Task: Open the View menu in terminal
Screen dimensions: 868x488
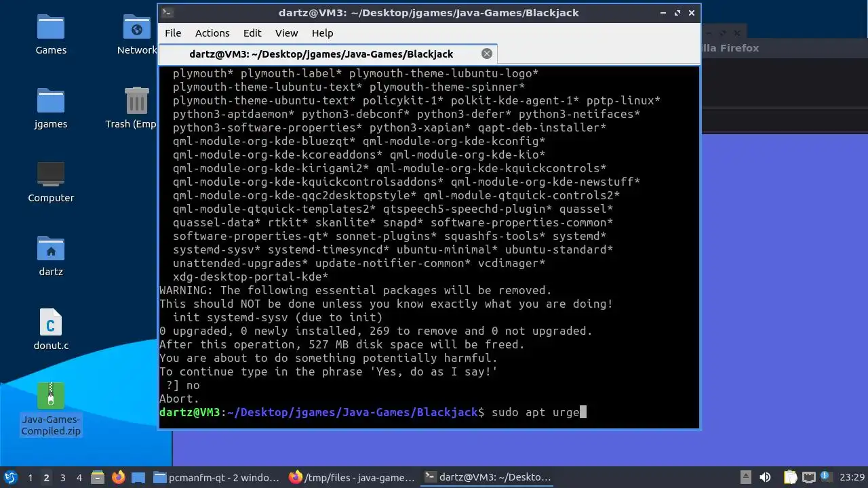Action: pos(286,33)
